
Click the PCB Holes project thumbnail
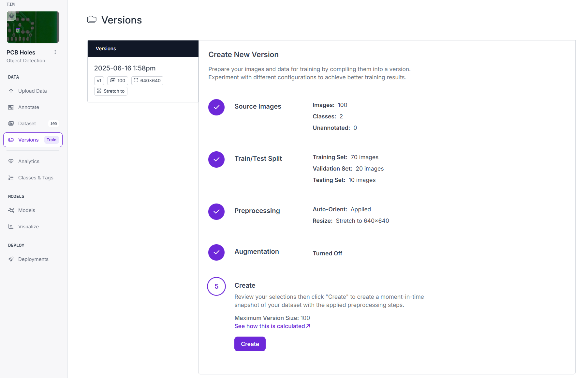tap(33, 27)
